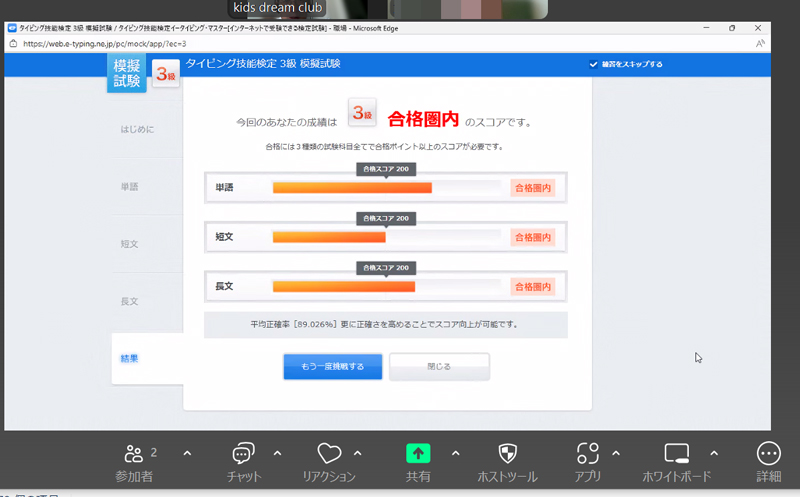Toggle the skip practice checkbox in header
Viewport: 800px width, 497px height.
click(593, 64)
